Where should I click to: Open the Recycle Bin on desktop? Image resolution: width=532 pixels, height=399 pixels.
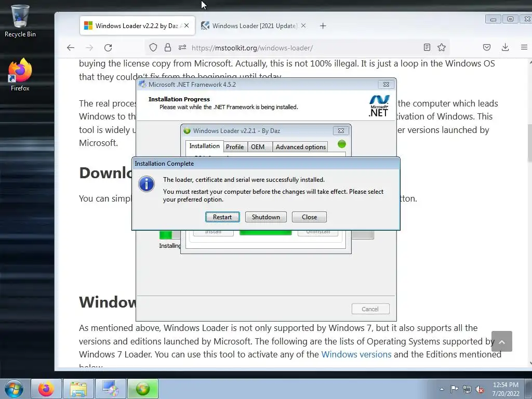[20, 21]
